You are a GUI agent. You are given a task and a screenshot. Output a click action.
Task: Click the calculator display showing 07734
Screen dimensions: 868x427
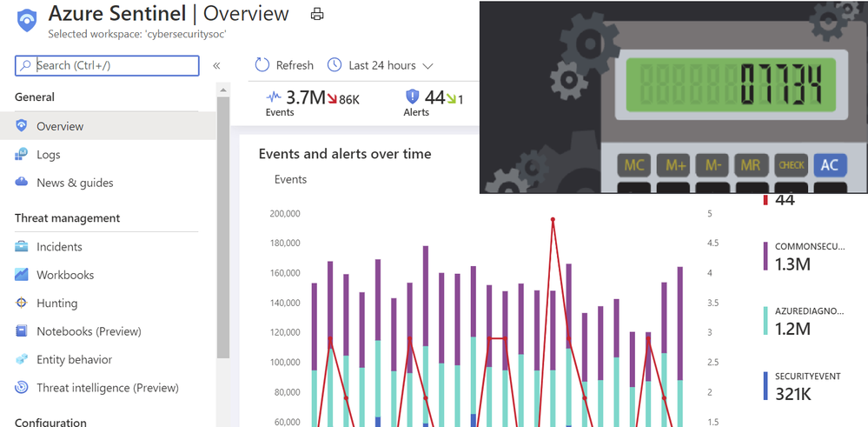[731, 84]
